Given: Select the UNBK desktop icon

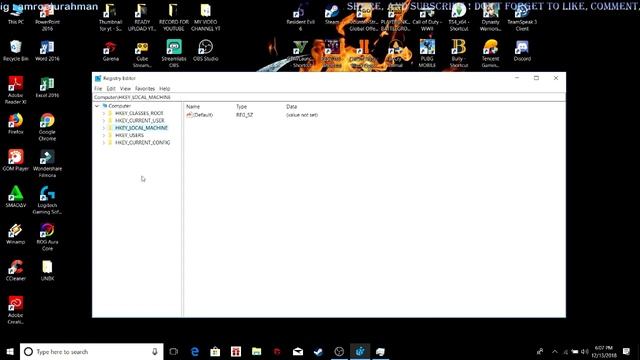Looking at the screenshot, I should 47,271.
